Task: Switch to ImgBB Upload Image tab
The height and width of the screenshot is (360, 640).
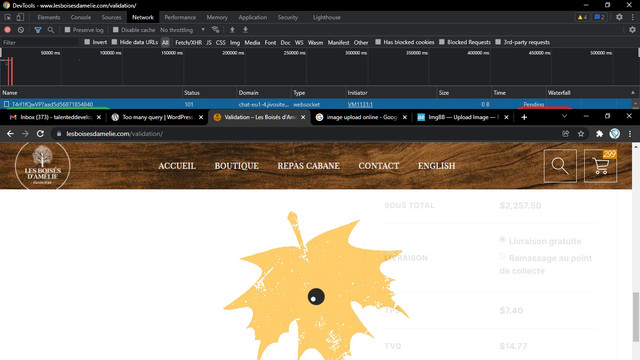Action: 463,117
